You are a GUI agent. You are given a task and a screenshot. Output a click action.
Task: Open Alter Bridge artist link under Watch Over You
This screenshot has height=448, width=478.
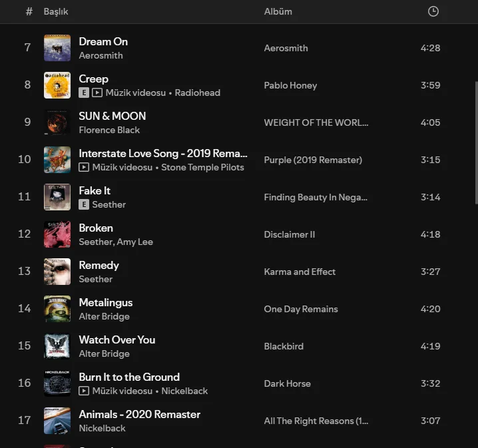(x=105, y=354)
